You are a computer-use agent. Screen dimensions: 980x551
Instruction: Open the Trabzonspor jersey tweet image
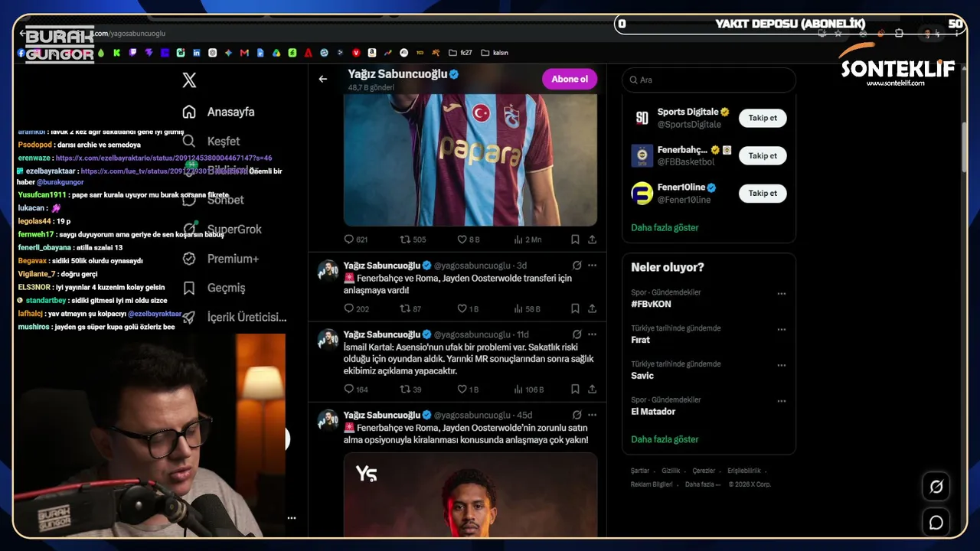[x=470, y=160]
